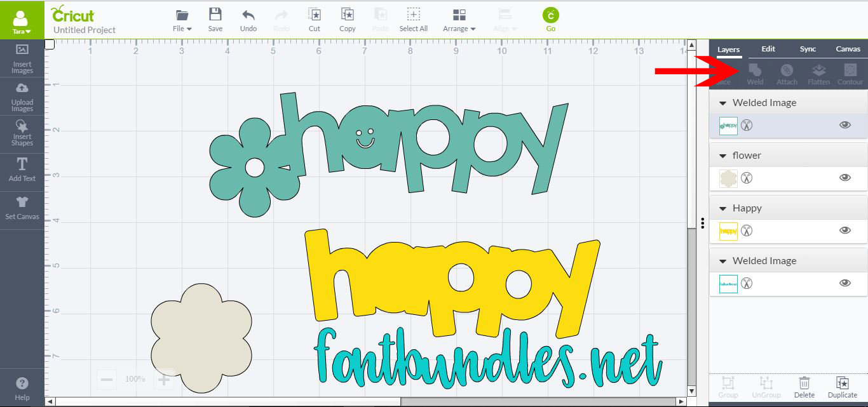Image resolution: width=868 pixels, height=407 pixels.
Task: Click Select All in toolbar
Action: (414, 20)
